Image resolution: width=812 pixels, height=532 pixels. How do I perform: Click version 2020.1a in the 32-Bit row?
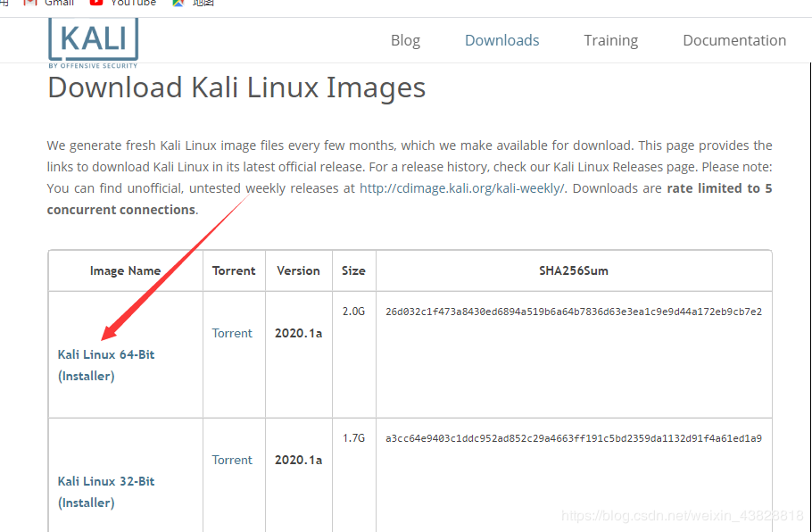click(x=298, y=460)
